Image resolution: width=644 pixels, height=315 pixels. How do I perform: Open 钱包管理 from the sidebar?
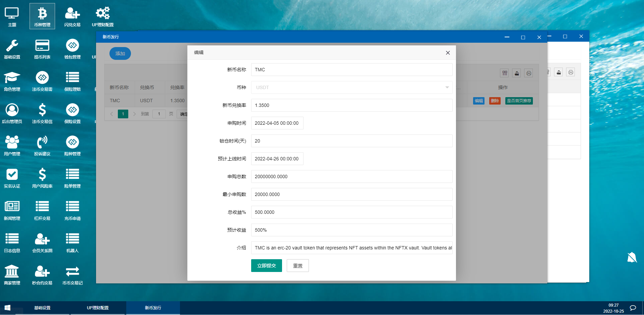pyautogui.click(x=72, y=49)
